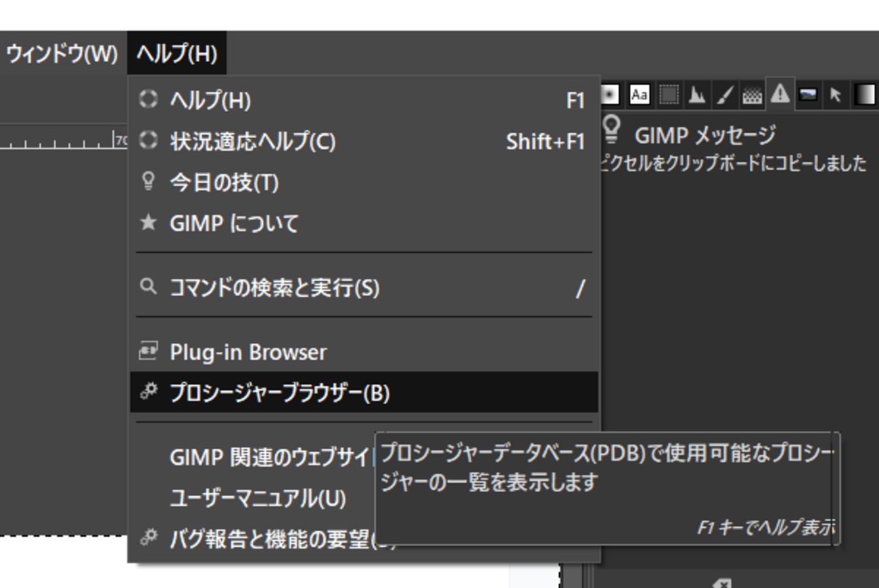The height and width of the screenshot is (588, 879).
Task: Select the Pointer dialog arrow icon
Action: 835,95
